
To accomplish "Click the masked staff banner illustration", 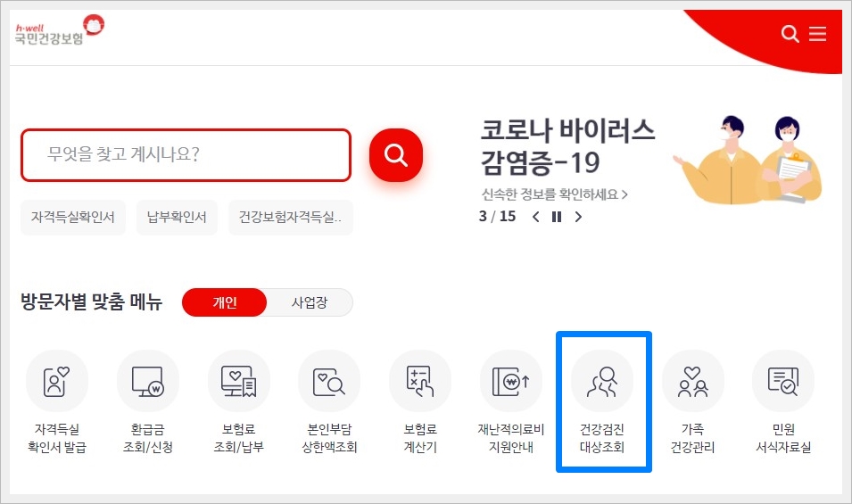I will click(748, 159).
